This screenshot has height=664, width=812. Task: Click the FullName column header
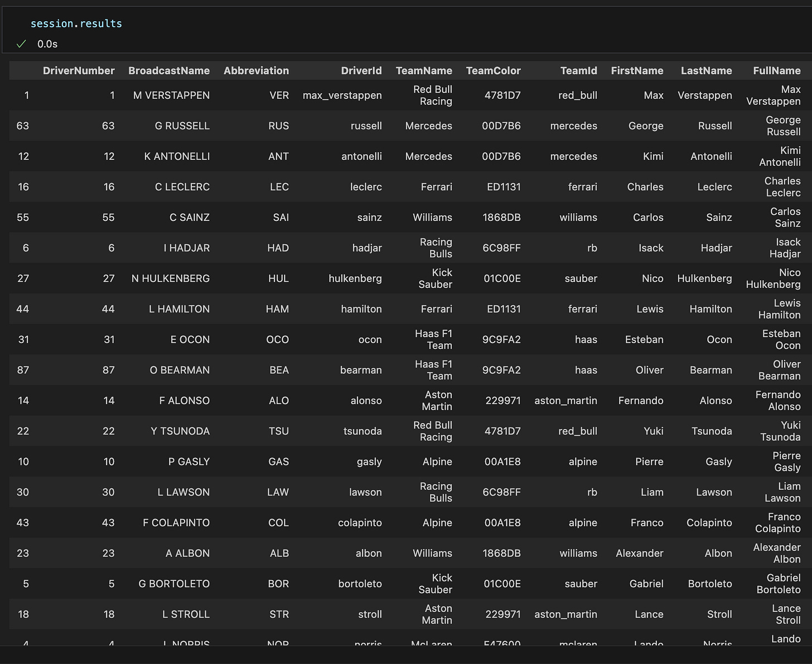[x=777, y=71]
